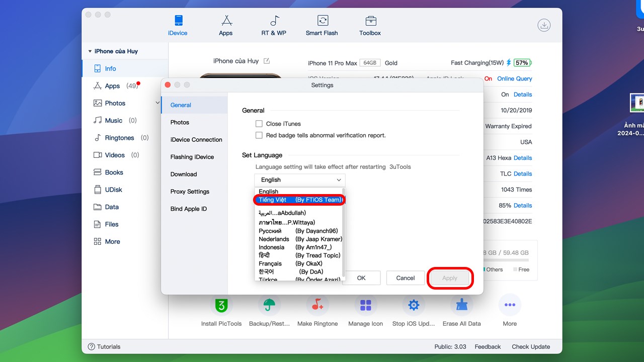Switch to iDevice Connection settings tab

tap(194, 140)
